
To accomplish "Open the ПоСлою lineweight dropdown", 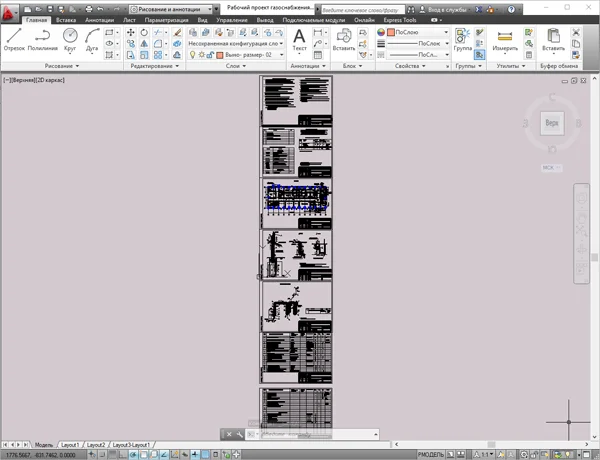I will [418, 44].
